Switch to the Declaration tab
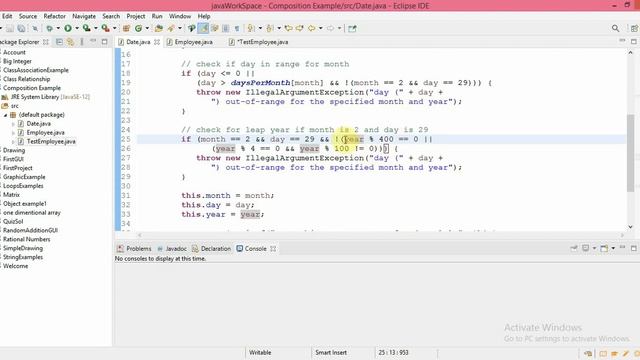 pyautogui.click(x=211, y=248)
